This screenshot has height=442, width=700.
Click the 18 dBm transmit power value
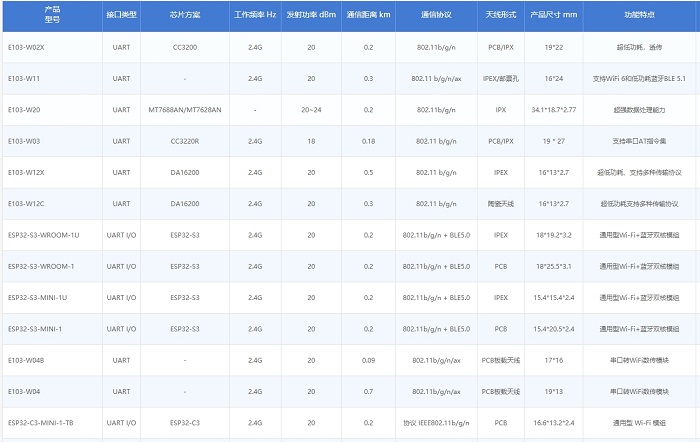click(x=311, y=141)
